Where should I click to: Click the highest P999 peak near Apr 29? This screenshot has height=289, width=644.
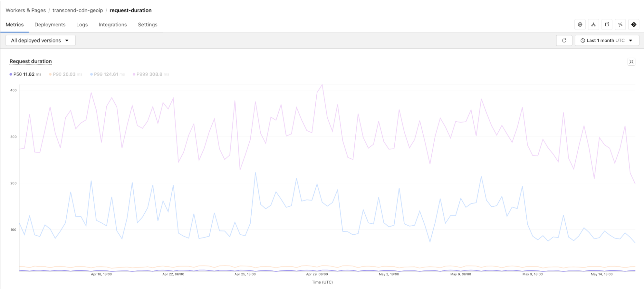coord(322,85)
